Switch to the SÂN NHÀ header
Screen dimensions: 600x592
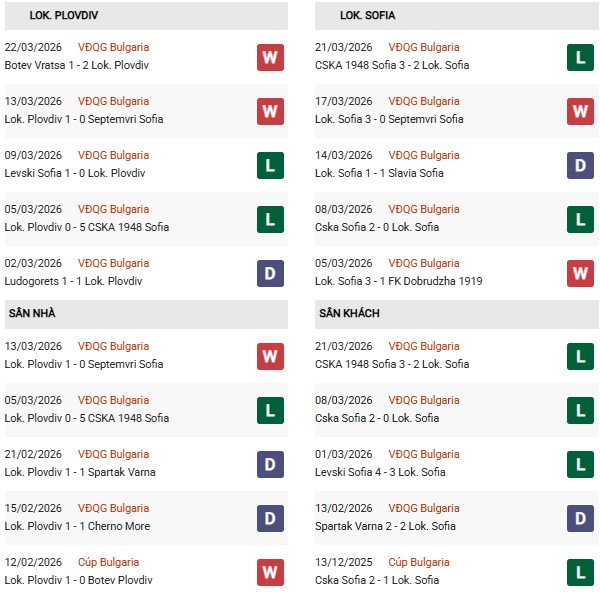click(32, 313)
